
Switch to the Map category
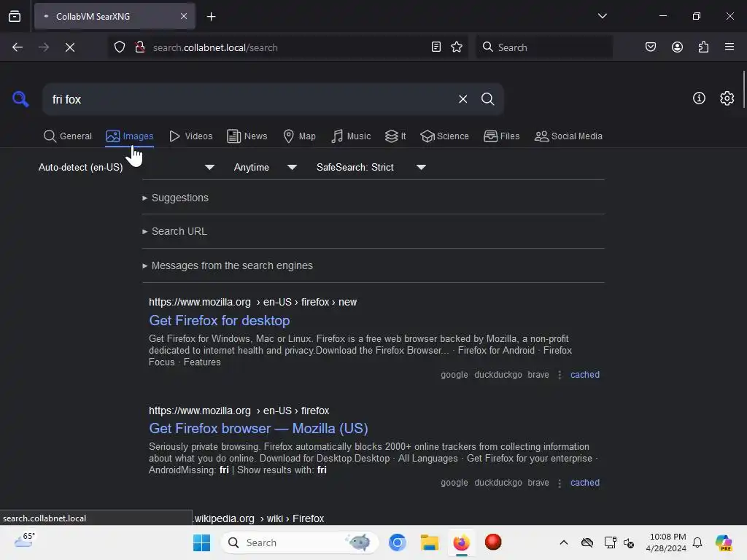[x=300, y=136]
